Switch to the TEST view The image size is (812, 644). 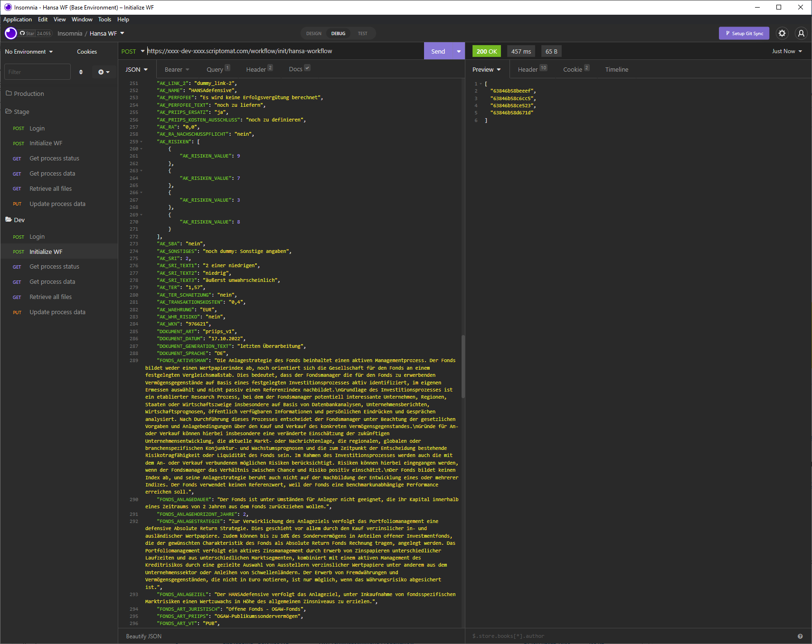click(x=362, y=34)
